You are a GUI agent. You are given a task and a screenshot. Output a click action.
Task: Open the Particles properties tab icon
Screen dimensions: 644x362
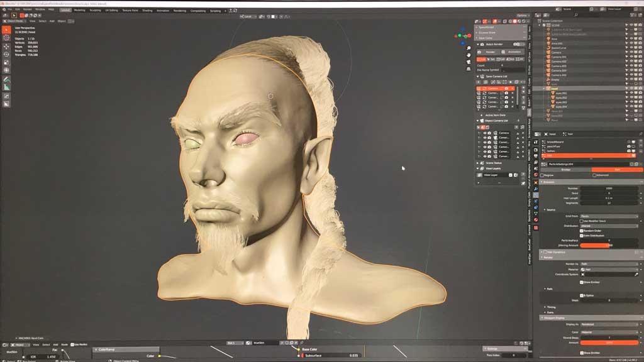click(x=536, y=195)
